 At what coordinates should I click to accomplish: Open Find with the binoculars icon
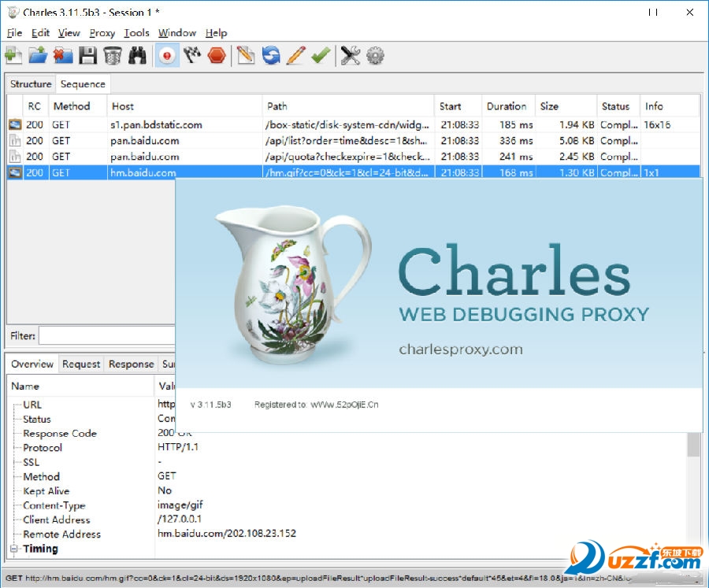(137, 56)
